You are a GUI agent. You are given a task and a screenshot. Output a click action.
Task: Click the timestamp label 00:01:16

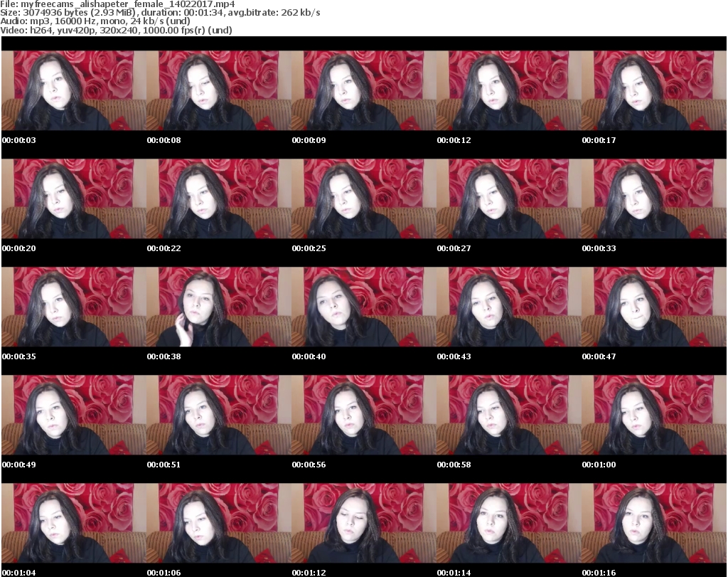(x=599, y=573)
